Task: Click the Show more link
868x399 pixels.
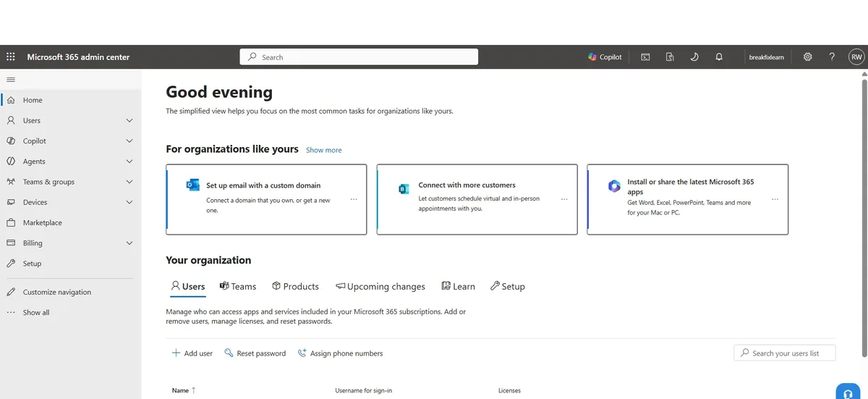Action: [324, 150]
